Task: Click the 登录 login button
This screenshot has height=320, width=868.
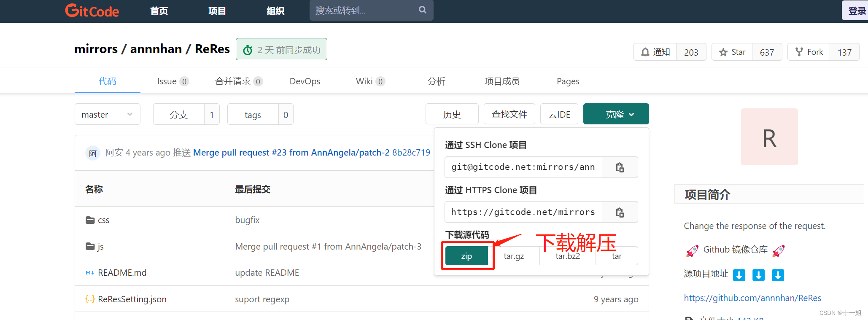Action: coord(856,11)
